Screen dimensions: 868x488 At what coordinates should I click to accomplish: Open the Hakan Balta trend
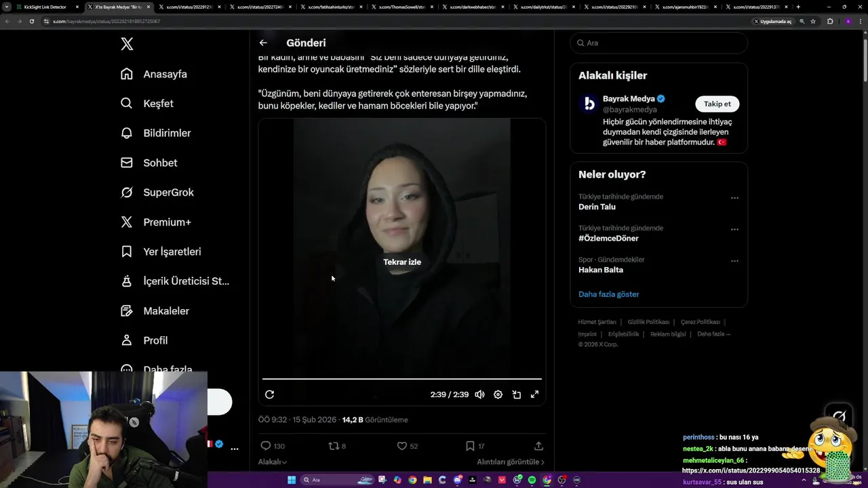click(x=601, y=270)
